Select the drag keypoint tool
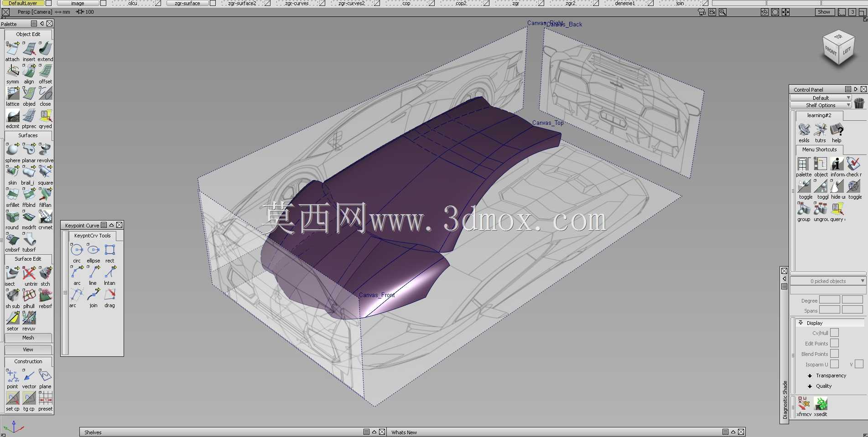This screenshot has width=868, height=437. click(x=109, y=295)
